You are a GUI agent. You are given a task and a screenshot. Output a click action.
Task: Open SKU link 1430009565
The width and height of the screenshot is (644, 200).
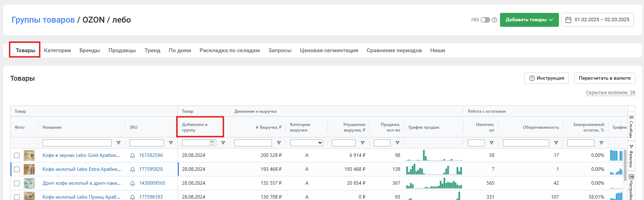(152, 183)
